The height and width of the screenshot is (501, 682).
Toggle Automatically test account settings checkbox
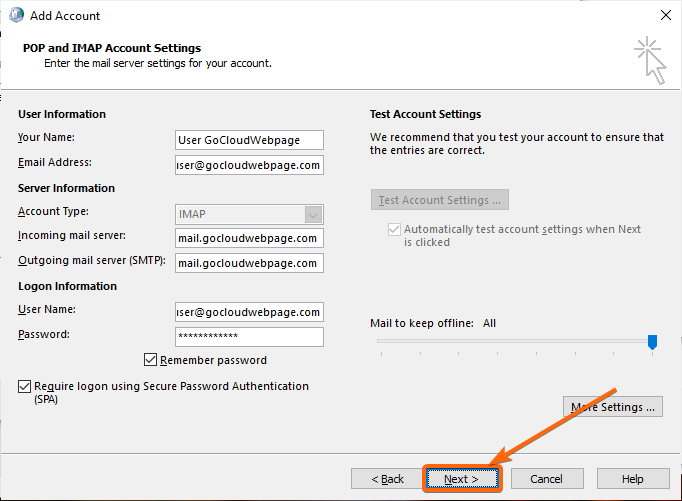coord(394,229)
